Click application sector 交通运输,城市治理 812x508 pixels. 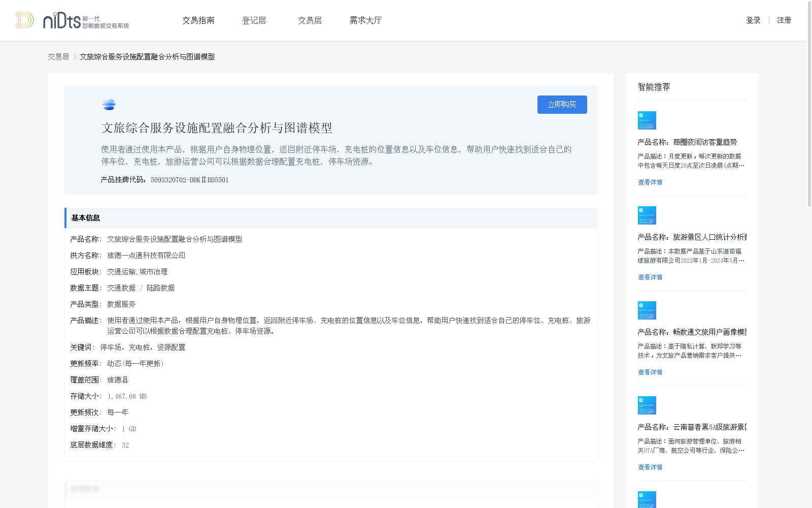click(x=137, y=272)
